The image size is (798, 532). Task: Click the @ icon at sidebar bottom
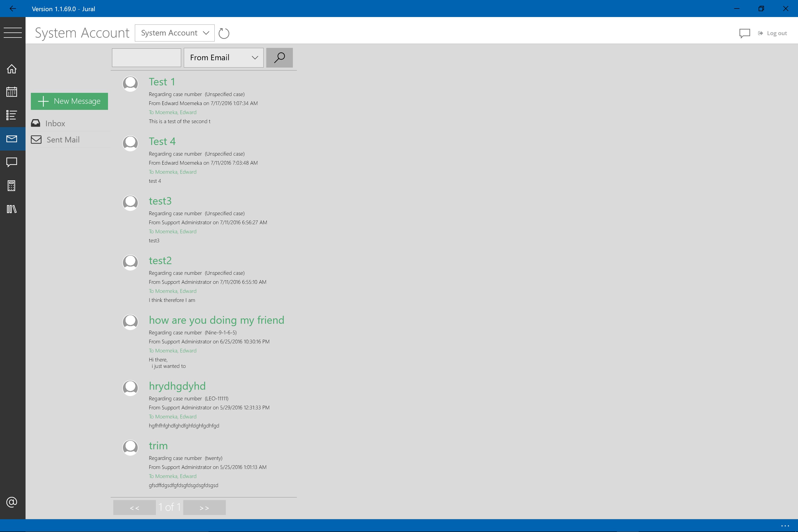[x=12, y=502]
